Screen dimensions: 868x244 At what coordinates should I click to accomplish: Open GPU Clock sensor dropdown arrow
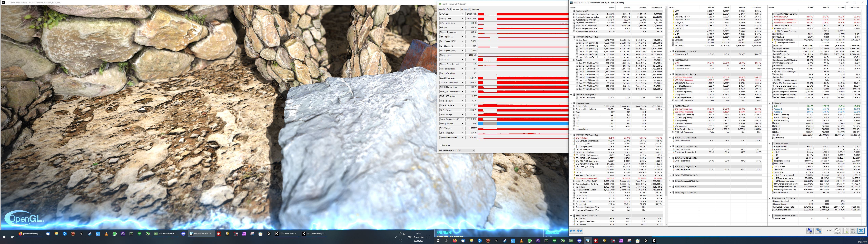coord(463,14)
